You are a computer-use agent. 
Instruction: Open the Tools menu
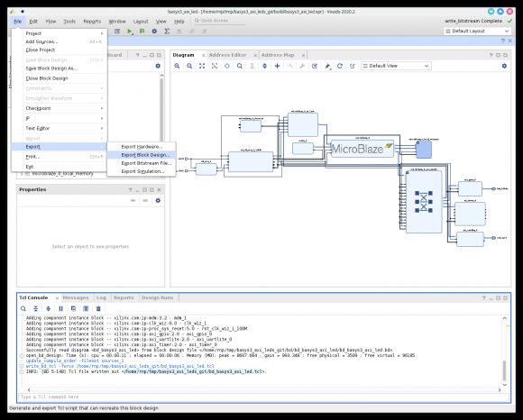click(69, 22)
